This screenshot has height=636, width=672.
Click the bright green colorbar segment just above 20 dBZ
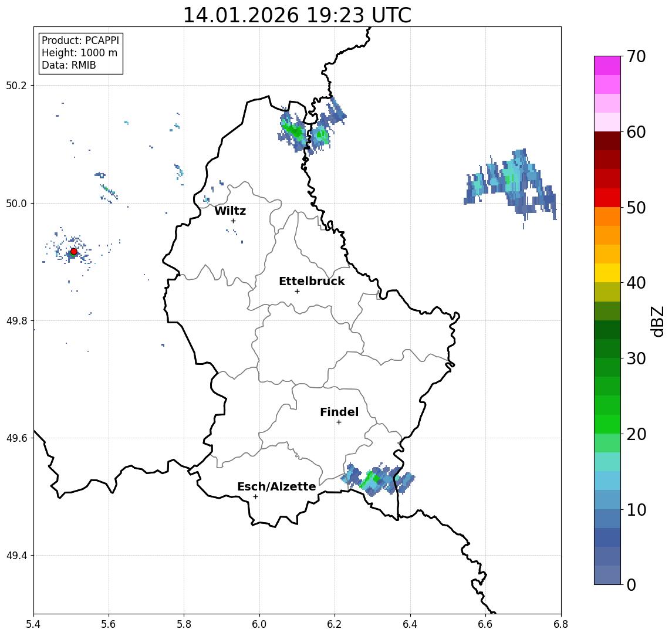607,424
